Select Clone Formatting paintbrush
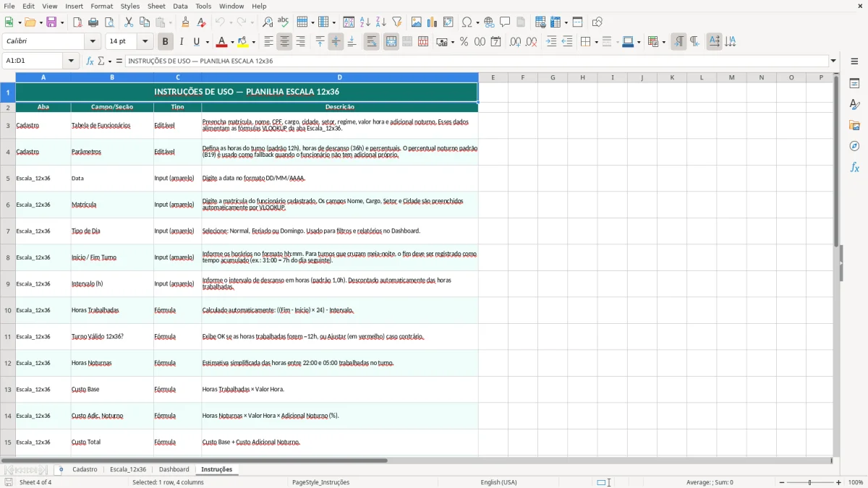This screenshot has width=868, height=488. [186, 22]
